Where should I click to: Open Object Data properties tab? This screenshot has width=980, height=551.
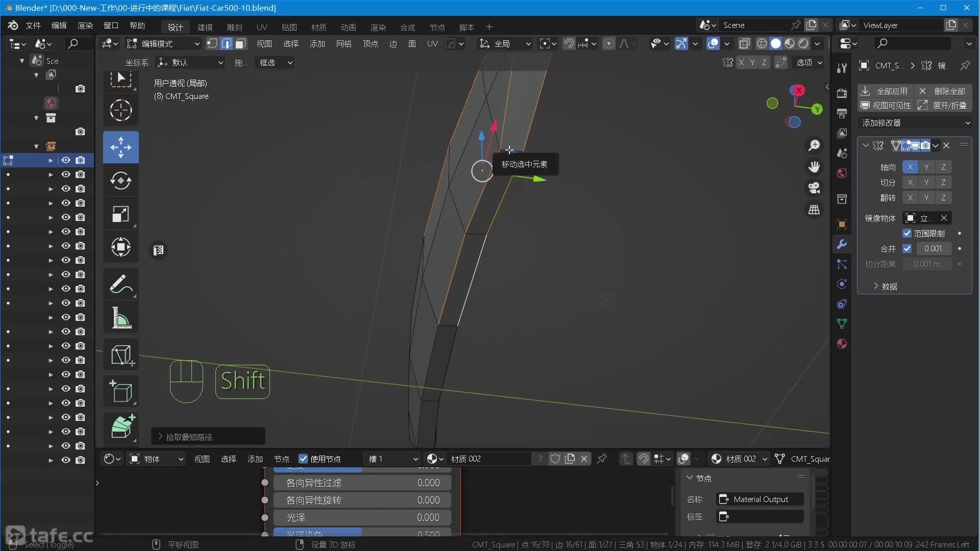(842, 324)
